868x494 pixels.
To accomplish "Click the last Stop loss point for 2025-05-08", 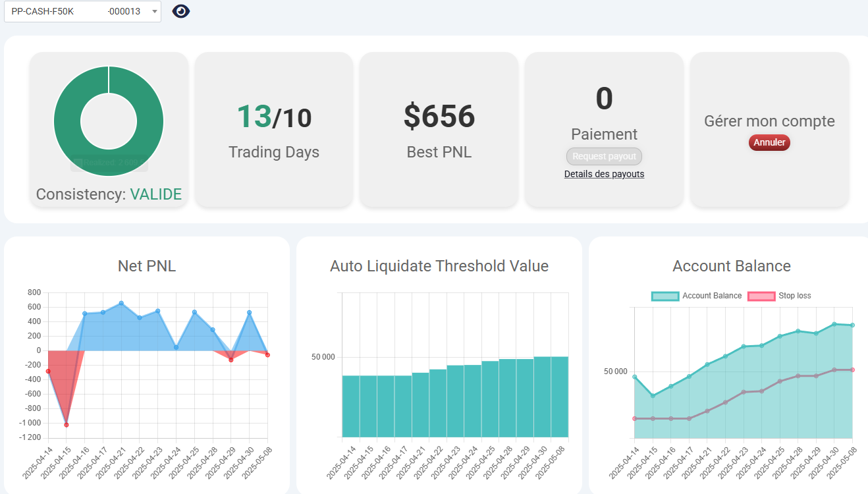I will 852,370.
